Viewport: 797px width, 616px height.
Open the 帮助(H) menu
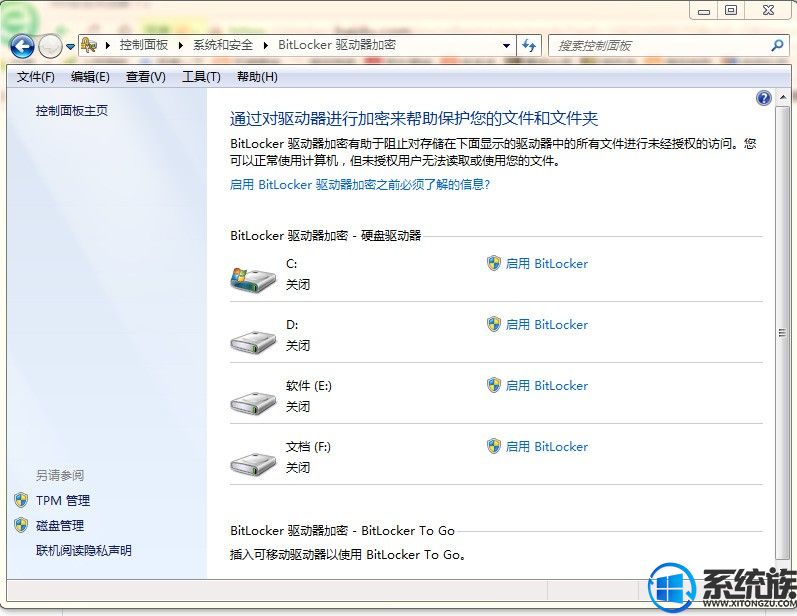257,77
